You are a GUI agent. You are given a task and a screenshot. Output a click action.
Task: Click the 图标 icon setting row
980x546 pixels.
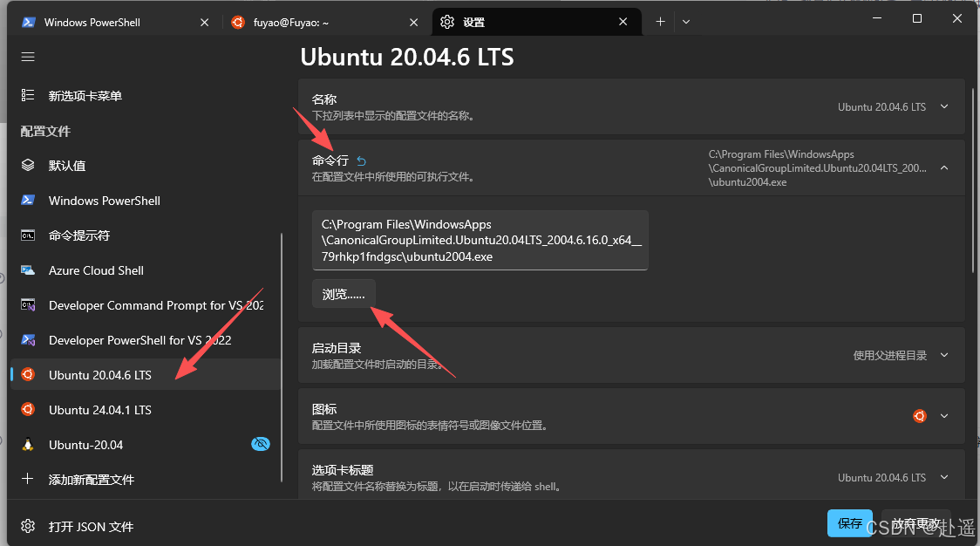click(631, 416)
